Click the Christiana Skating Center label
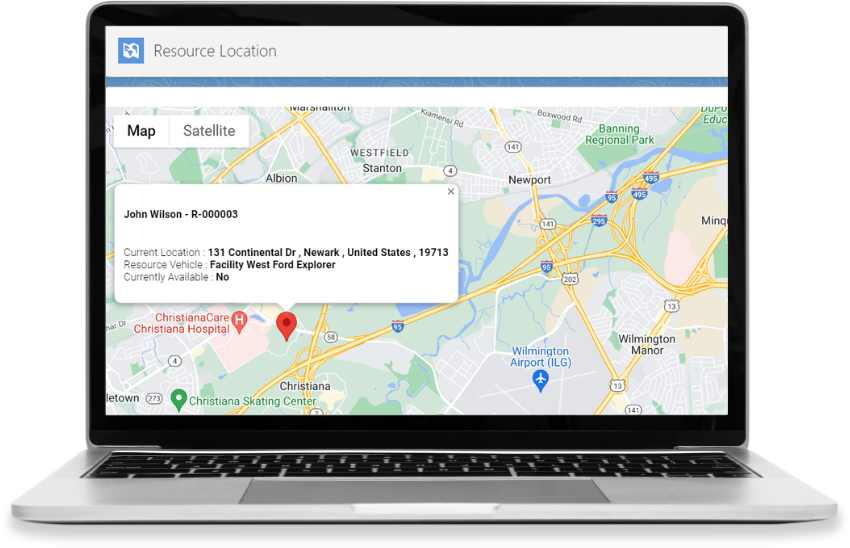 tap(252, 401)
